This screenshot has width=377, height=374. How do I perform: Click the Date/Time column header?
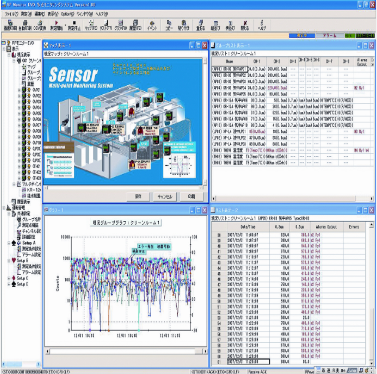(x=247, y=227)
